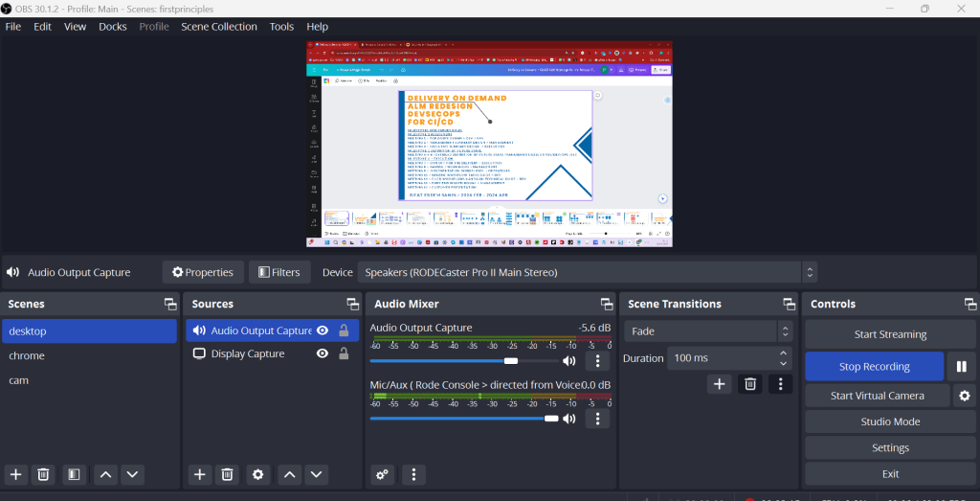980x501 pixels.
Task: Click the preview canvas display capture
Action: [489, 144]
